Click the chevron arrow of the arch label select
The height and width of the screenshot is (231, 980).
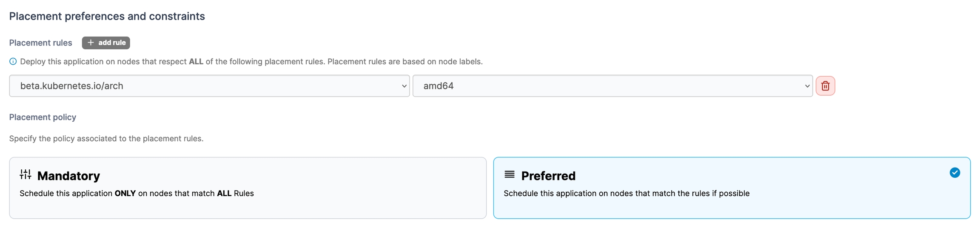404,86
